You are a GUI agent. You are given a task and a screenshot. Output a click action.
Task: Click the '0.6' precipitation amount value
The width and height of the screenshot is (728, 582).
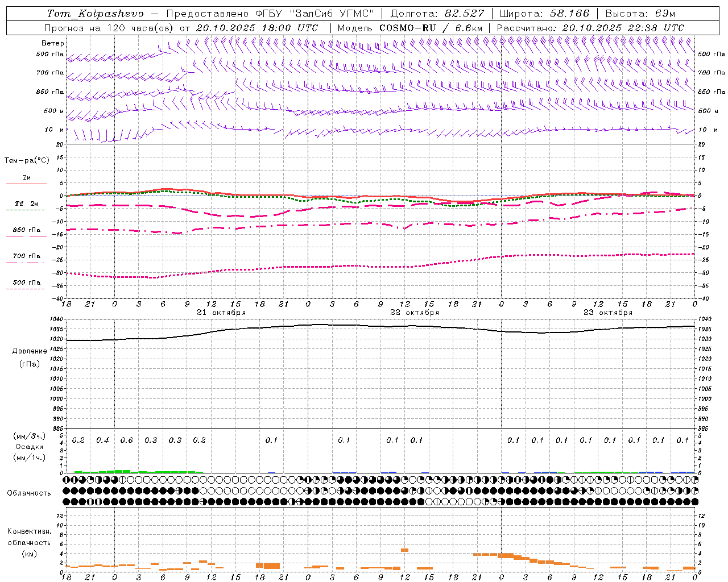pyautogui.click(x=126, y=440)
